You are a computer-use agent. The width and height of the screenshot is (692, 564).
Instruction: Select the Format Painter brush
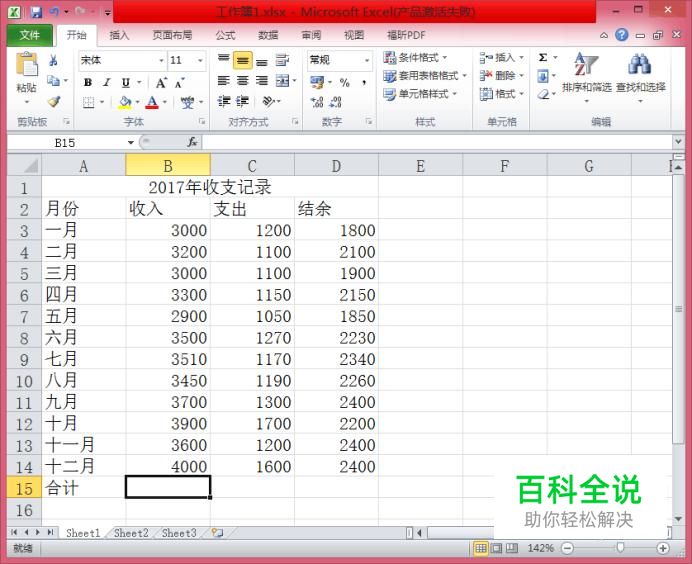coord(54,102)
